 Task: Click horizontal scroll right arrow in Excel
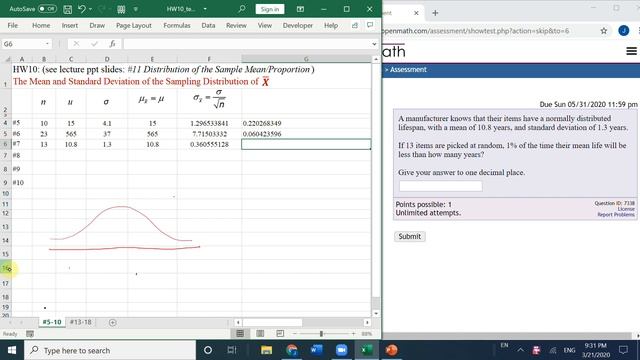click(x=367, y=322)
